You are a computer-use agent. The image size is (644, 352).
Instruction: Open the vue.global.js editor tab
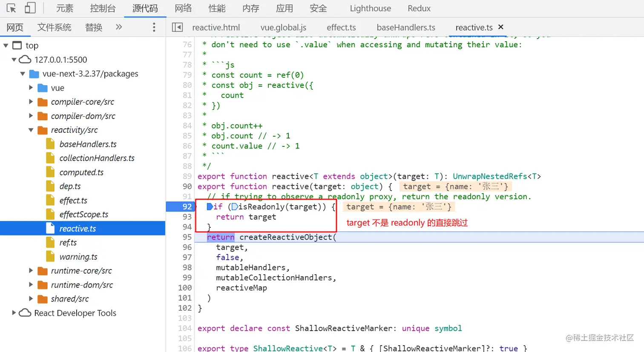(283, 27)
